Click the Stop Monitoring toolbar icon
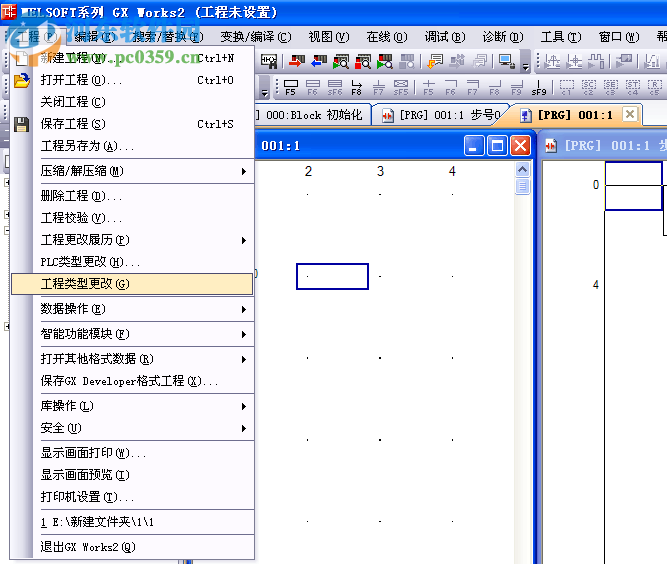The height and width of the screenshot is (564, 667). [x=363, y=61]
